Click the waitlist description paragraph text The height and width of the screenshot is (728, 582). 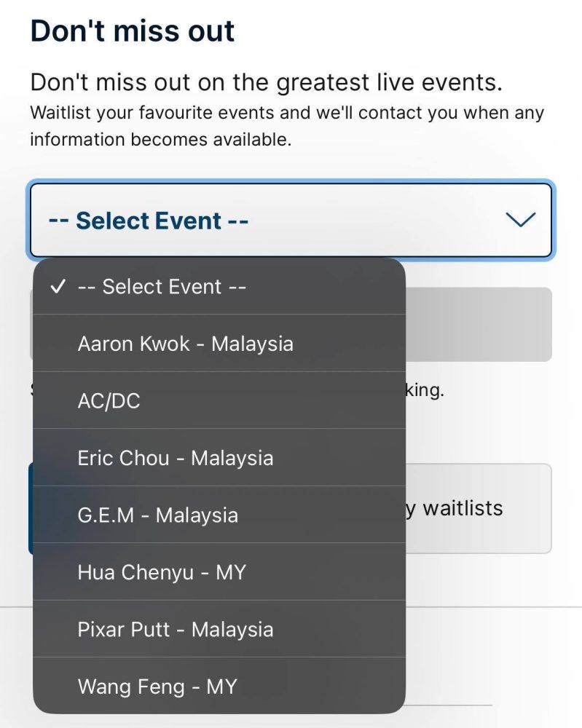pyautogui.click(x=286, y=126)
